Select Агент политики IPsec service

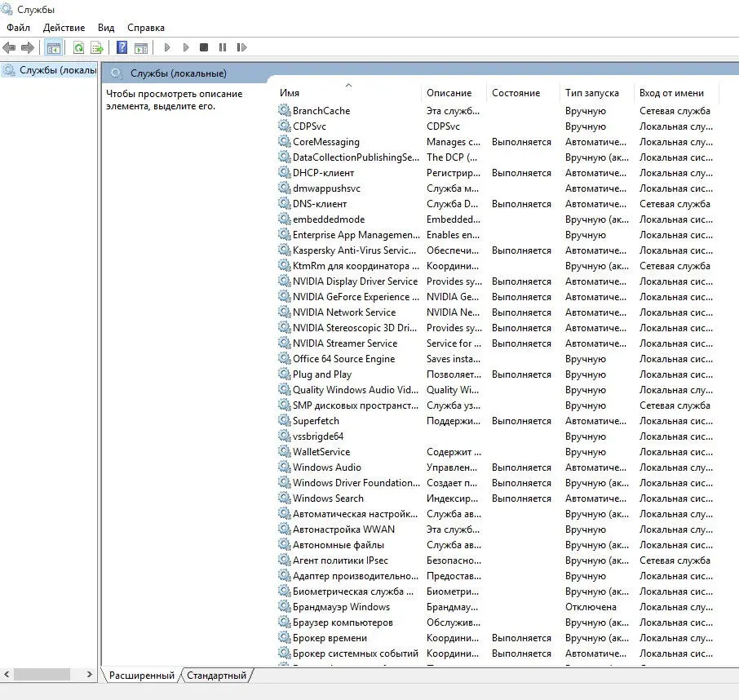coord(340,560)
